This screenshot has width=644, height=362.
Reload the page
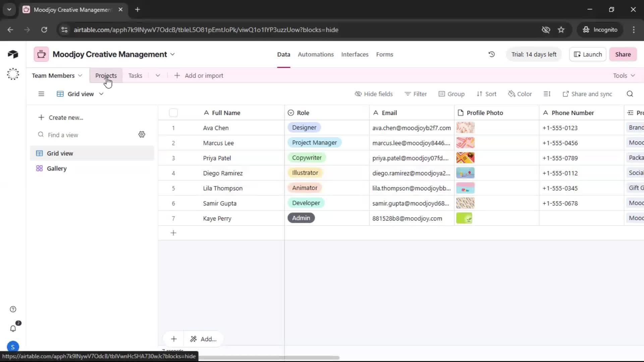tap(44, 29)
